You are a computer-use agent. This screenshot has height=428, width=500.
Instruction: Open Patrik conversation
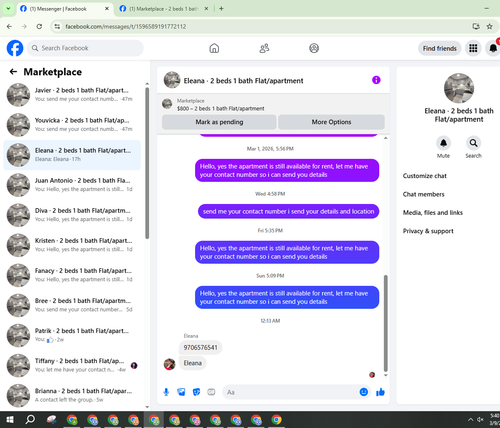point(72,335)
